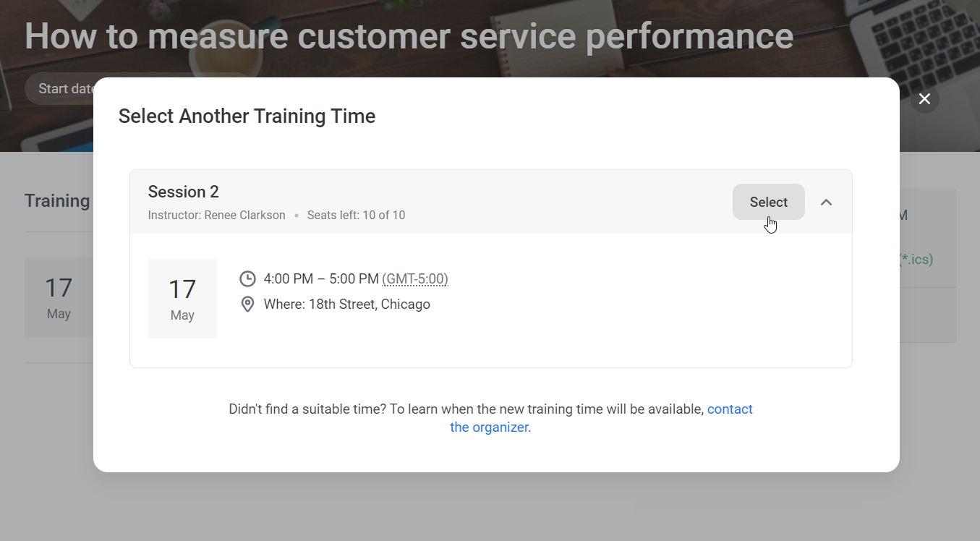Close the training time dialog

pyautogui.click(x=924, y=99)
